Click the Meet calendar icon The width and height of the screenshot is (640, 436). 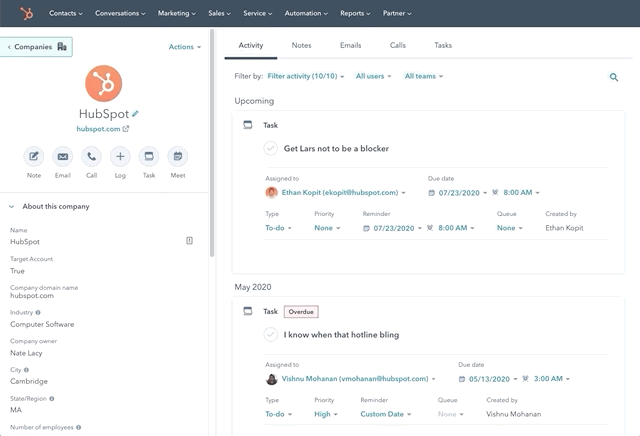[x=178, y=156]
